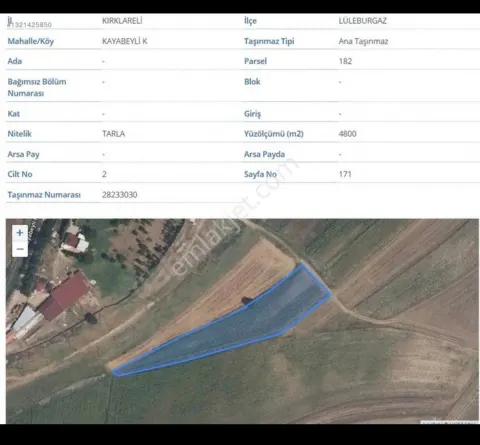Select the Sayfa No value 171
480x445 pixels.
click(345, 174)
